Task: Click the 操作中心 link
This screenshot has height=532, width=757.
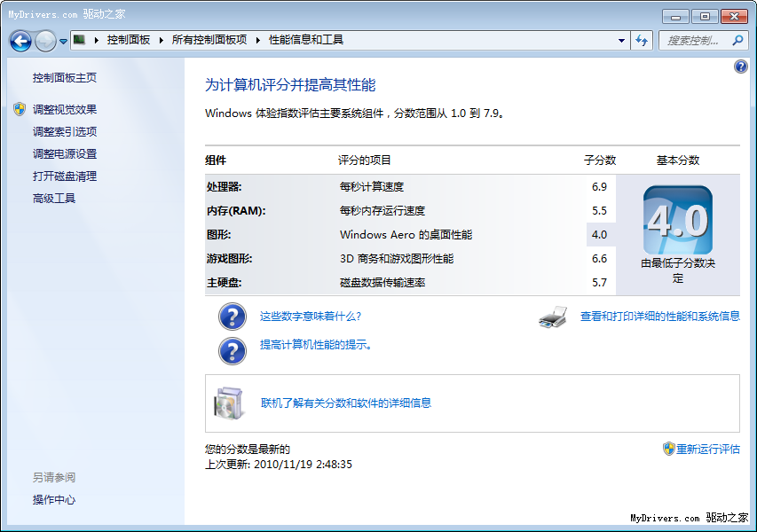Action: click(54, 500)
